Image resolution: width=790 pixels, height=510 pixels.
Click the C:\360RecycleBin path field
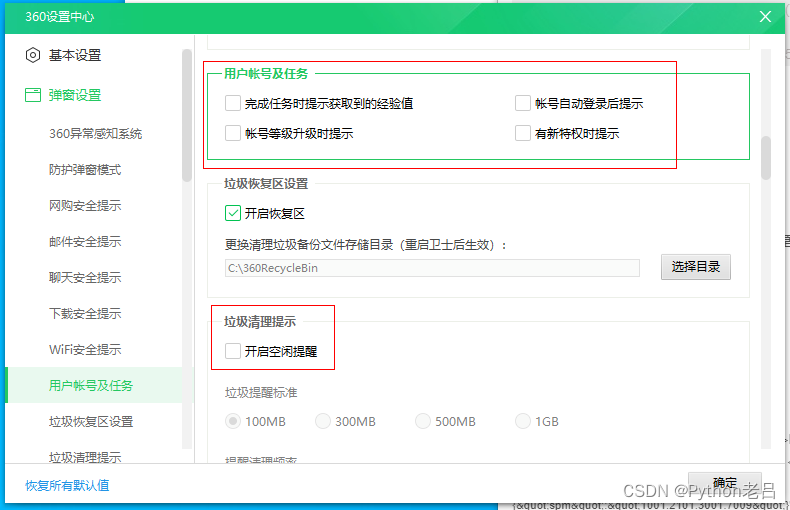coord(432,268)
